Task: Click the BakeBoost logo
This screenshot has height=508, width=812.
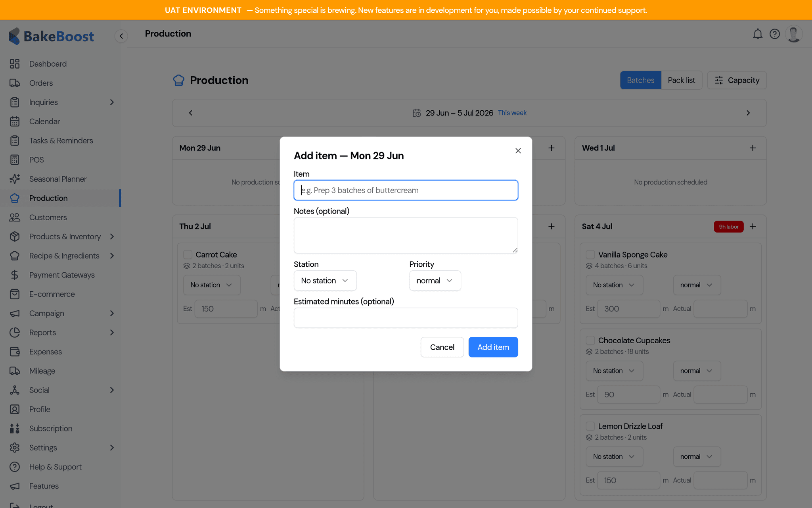Action: click(x=52, y=36)
